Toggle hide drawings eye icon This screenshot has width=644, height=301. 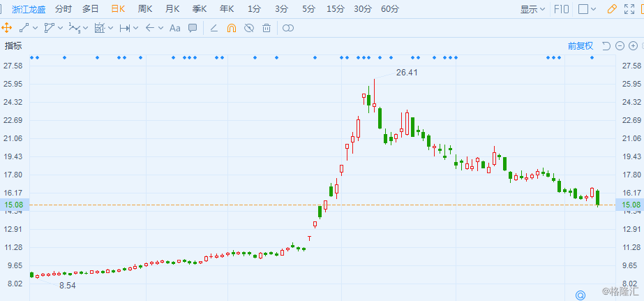(248, 28)
